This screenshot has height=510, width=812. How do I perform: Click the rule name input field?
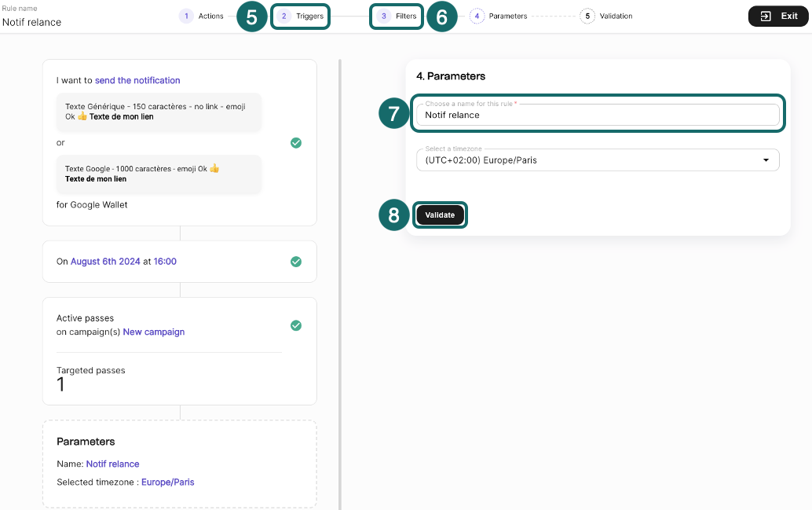click(597, 115)
